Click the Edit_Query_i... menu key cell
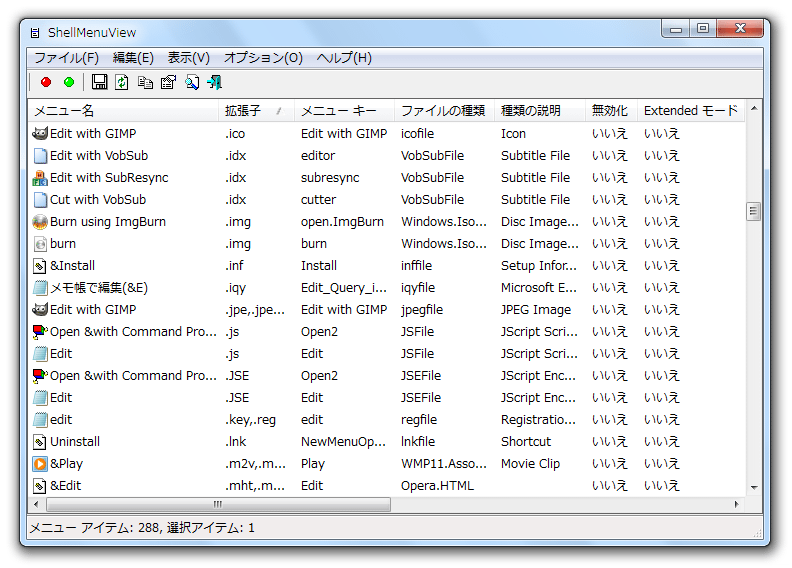Image resolution: width=792 pixels, height=568 pixels. click(344, 288)
